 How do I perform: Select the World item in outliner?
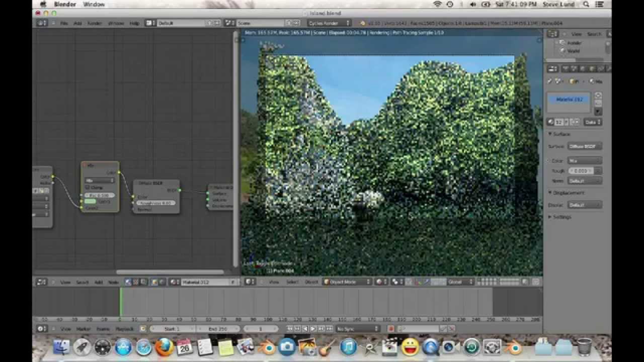click(573, 51)
